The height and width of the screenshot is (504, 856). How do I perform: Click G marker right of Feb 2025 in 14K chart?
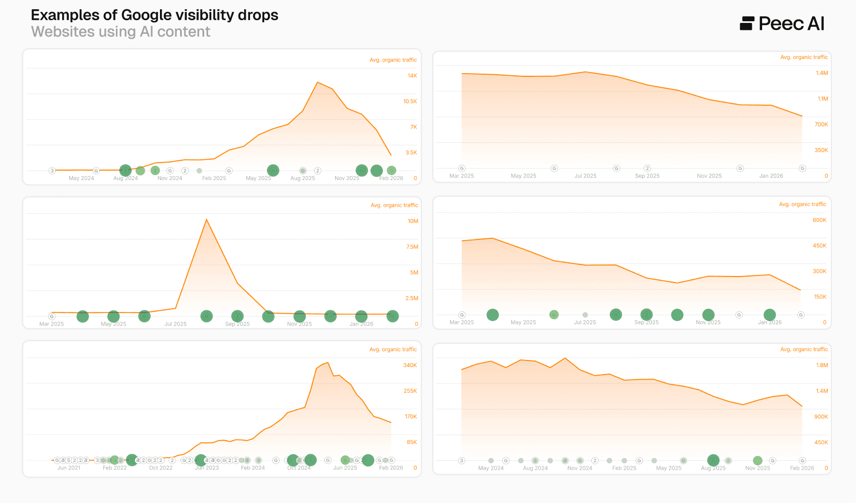(229, 171)
